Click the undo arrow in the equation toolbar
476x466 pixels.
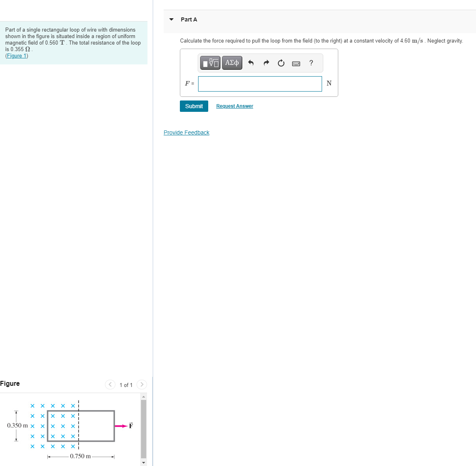click(x=251, y=63)
